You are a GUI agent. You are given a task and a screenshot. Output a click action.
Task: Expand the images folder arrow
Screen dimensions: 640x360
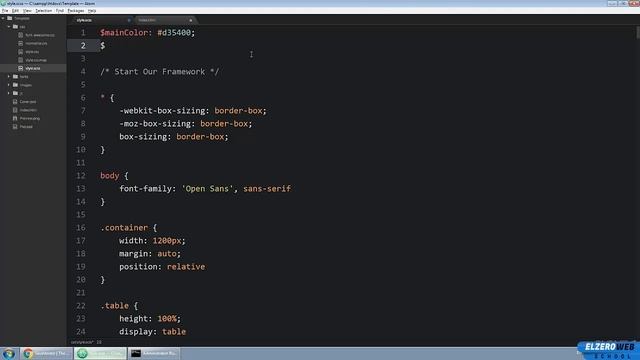[9, 85]
